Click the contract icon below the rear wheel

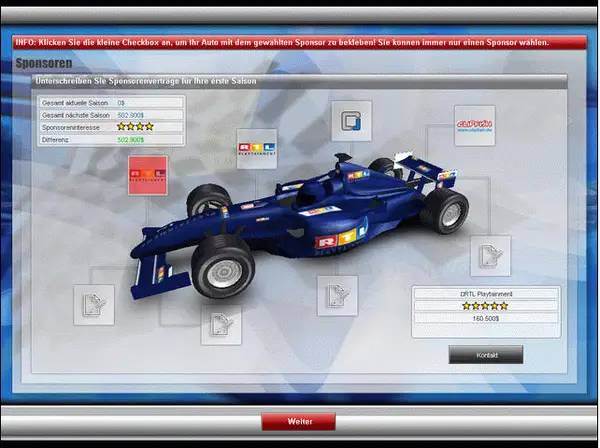[490, 256]
